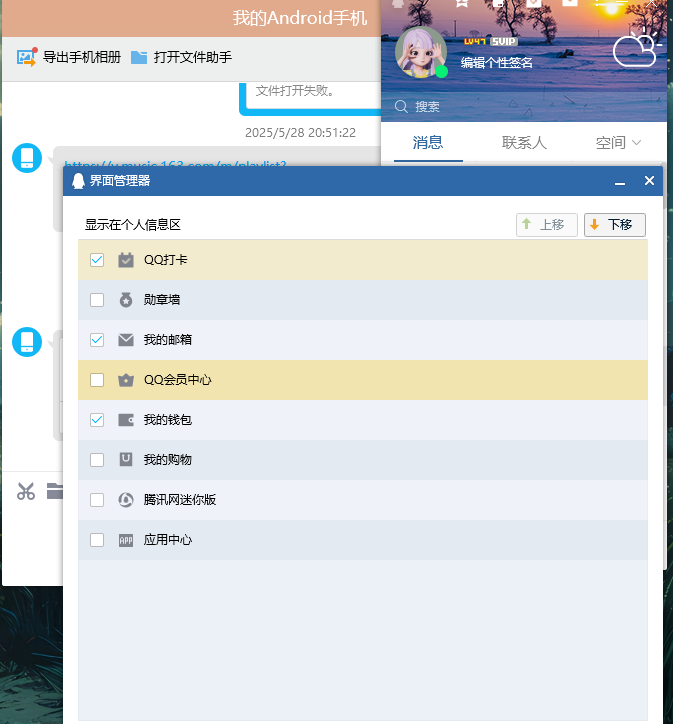Click the 应用中心 APP icon

(126, 540)
